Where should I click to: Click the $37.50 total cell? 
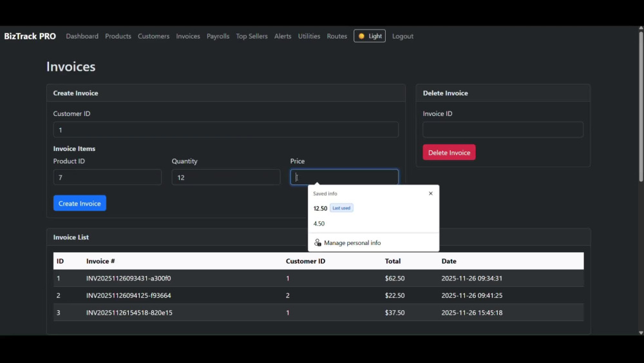(x=395, y=313)
